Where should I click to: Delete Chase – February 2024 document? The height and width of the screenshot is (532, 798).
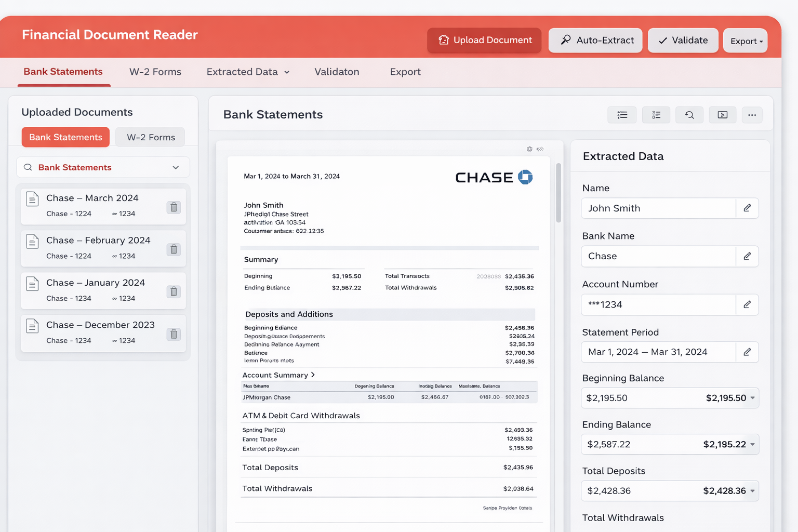(174, 249)
